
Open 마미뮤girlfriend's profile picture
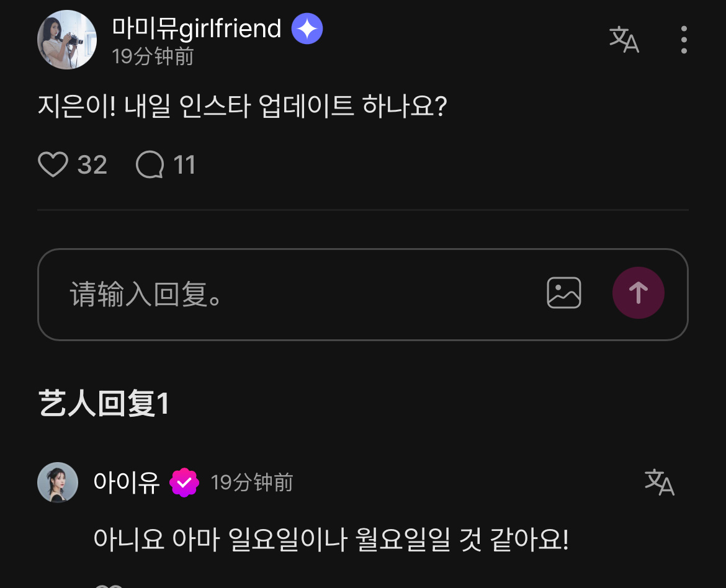coord(66,39)
